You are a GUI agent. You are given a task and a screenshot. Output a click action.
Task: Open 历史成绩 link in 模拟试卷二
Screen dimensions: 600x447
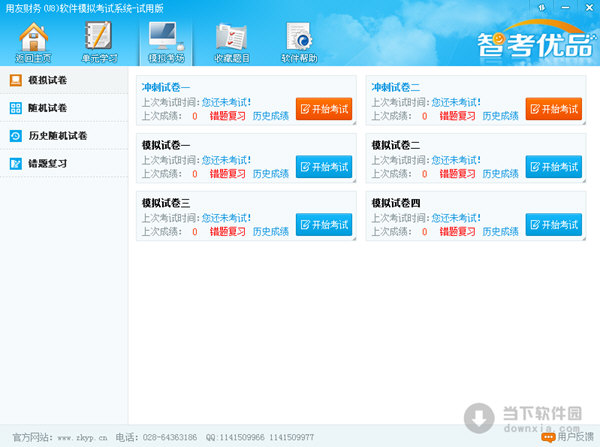[x=501, y=174]
